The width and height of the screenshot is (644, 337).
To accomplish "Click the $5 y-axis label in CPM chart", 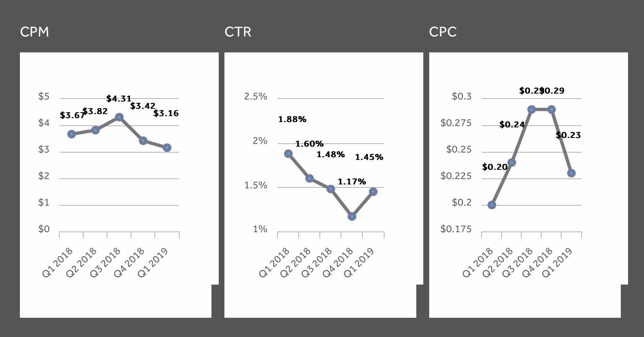I will pyautogui.click(x=44, y=97).
